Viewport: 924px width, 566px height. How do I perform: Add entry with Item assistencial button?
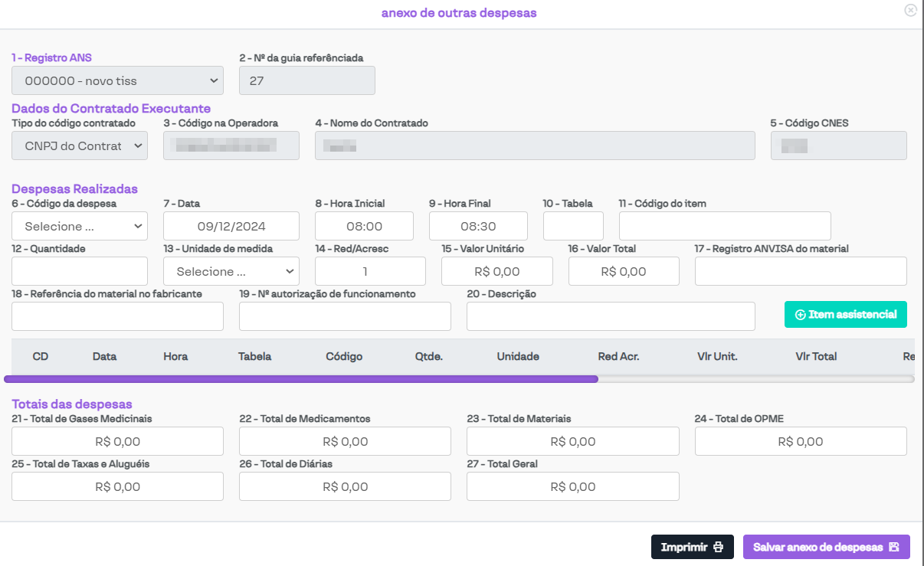tap(845, 315)
